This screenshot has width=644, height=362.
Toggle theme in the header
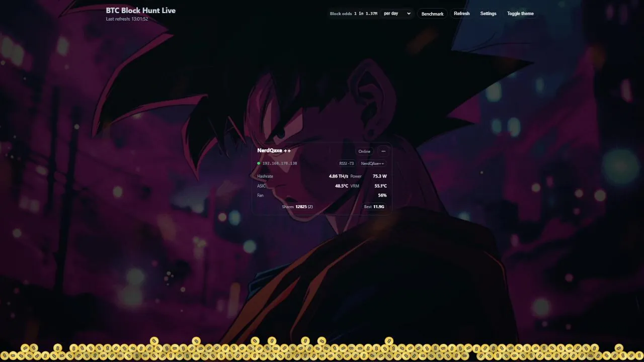pos(520,14)
